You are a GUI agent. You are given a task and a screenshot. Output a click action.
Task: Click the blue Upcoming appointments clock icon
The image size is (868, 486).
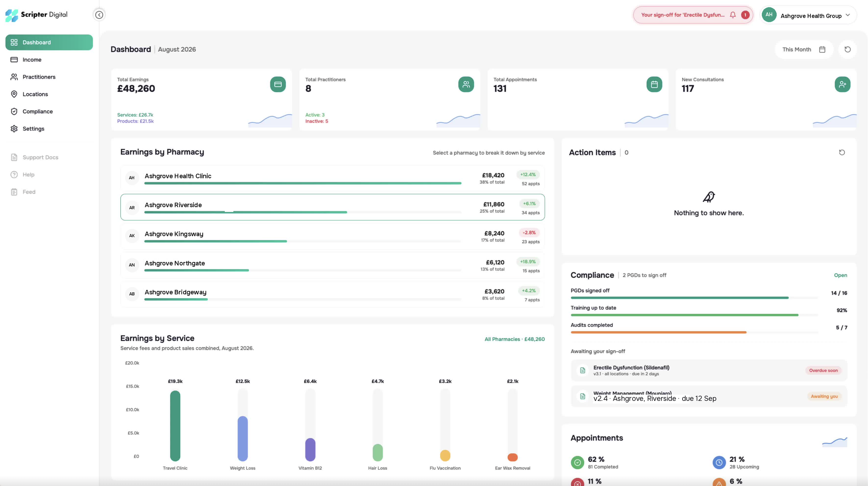pyautogui.click(x=719, y=462)
